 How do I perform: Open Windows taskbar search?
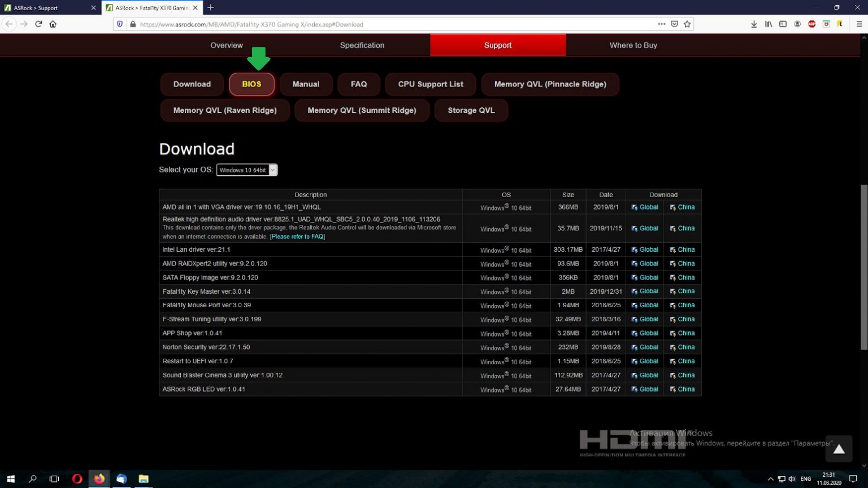33,479
